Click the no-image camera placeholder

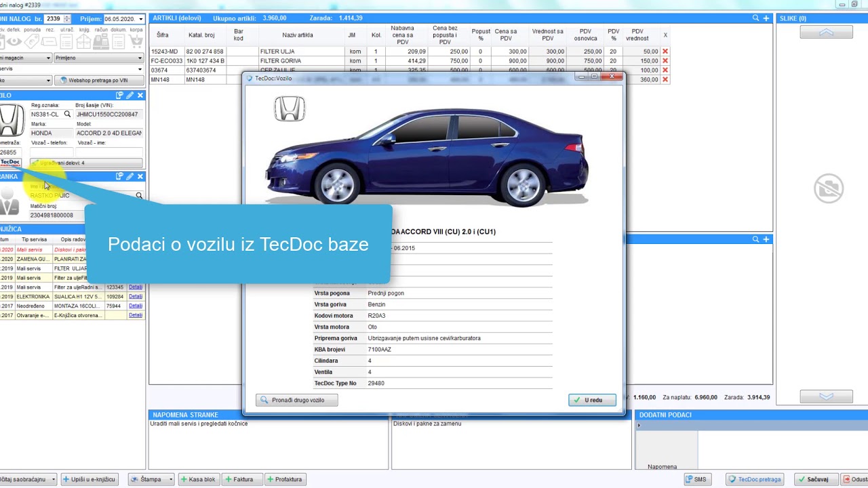point(829,188)
